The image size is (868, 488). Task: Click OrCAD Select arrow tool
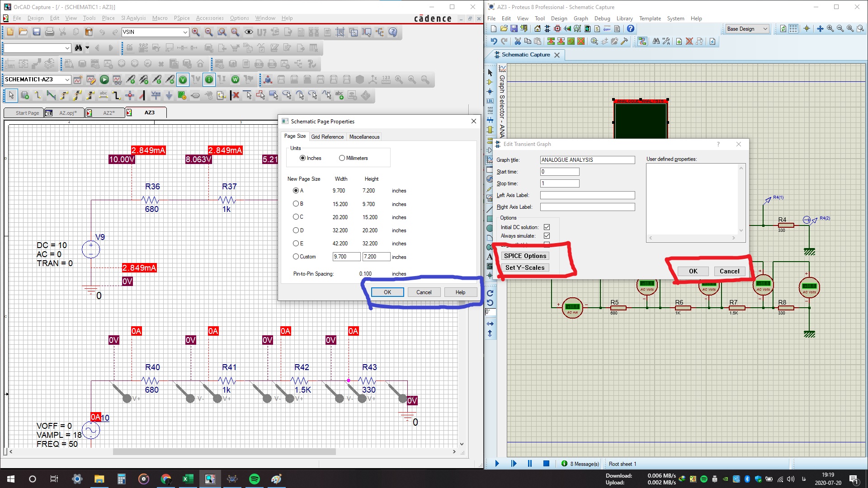[x=11, y=95]
